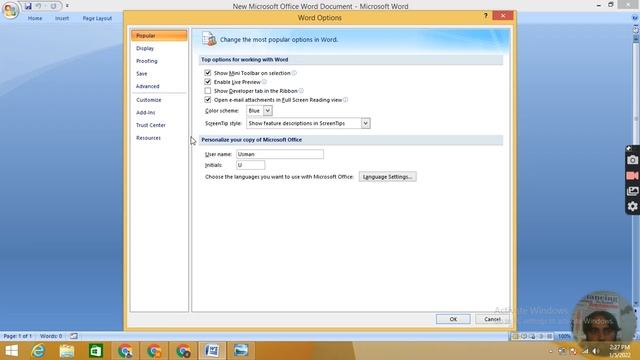Viewport: 640px width, 360px height.
Task: Click info icon beside Mini Toolbar option
Action: [294, 73]
